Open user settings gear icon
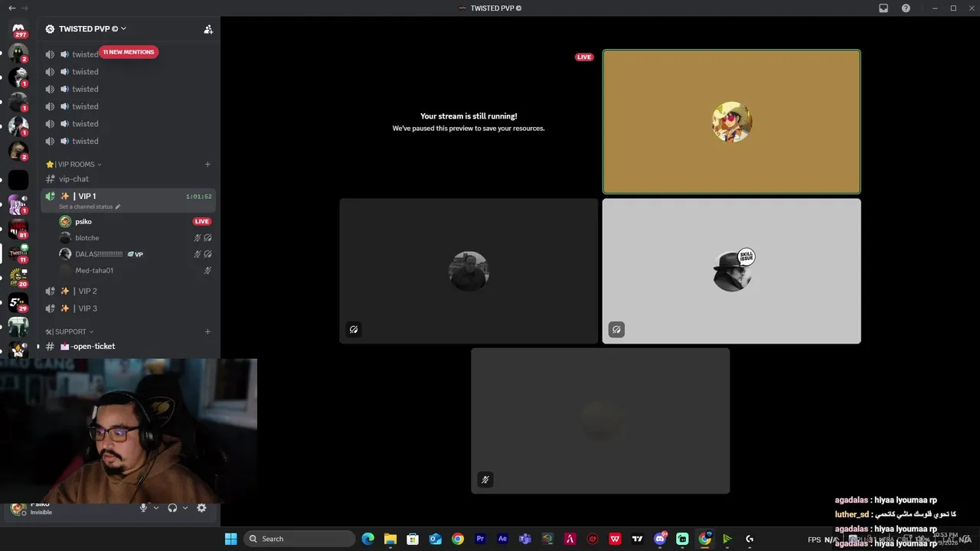Image resolution: width=980 pixels, height=551 pixels. 201,507
